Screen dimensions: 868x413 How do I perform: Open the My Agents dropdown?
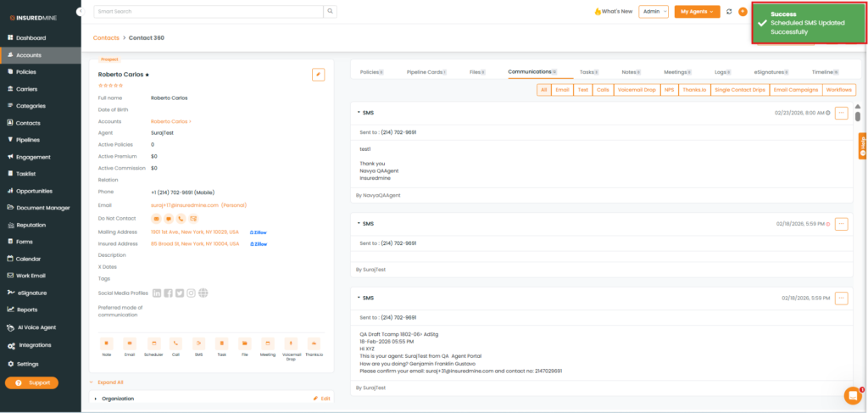click(x=697, y=12)
